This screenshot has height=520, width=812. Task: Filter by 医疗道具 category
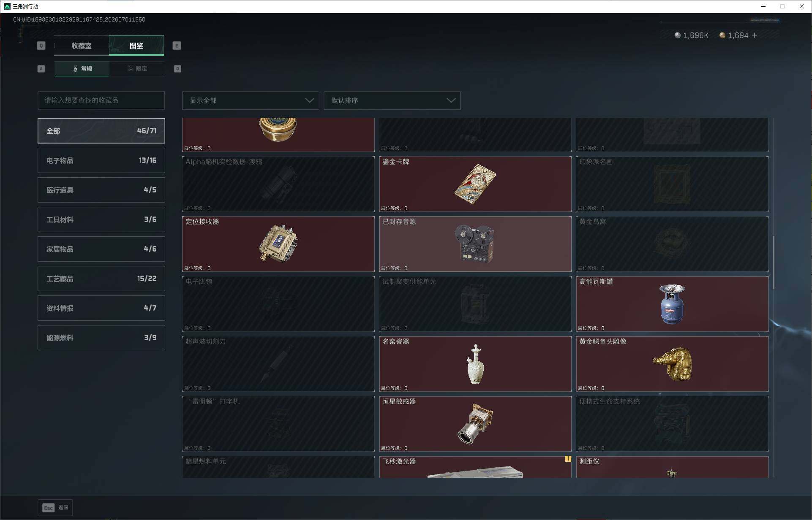point(101,190)
